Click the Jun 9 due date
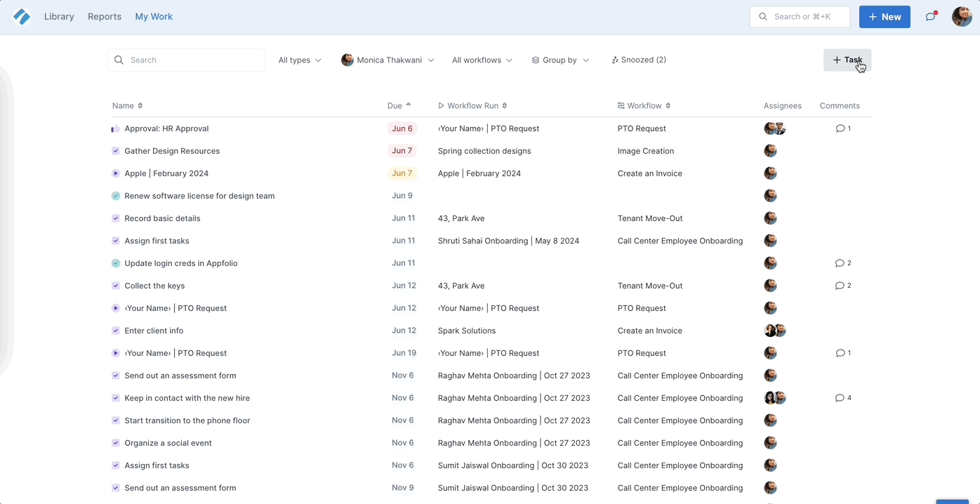The height and width of the screenshot is (504, 980). [x=402, y=196]
